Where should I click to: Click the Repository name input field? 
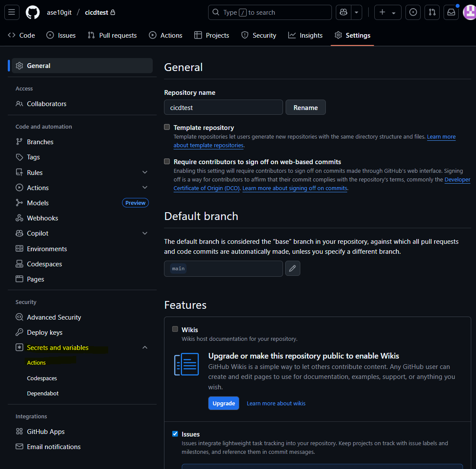(223, 107)
